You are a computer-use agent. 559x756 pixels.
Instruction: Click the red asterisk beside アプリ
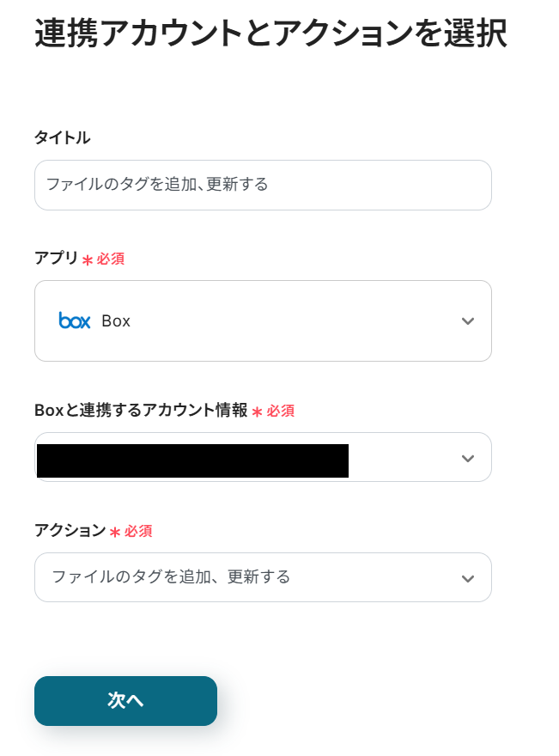click(x=87, y=260)
